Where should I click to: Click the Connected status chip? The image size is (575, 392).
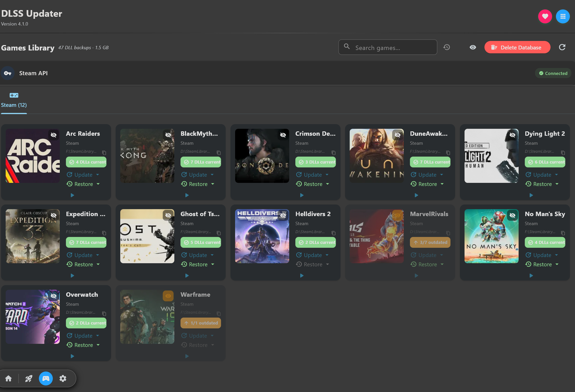pyautogui.click(x=553, y=73)
